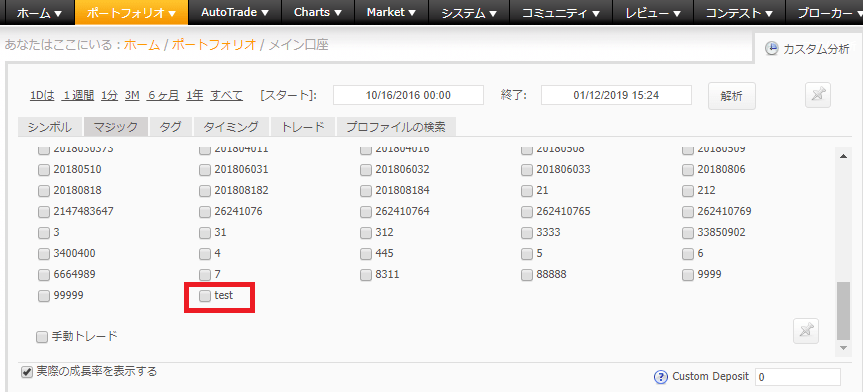Select the 8311 checkbox

(366, 275)
